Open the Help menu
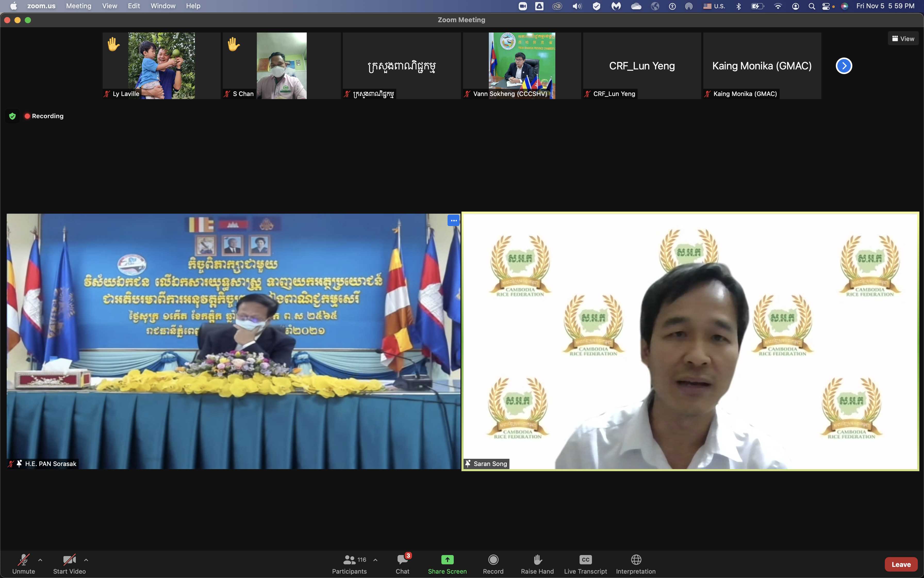The width and height of the screenshot is (924, 578). point(193,6)
